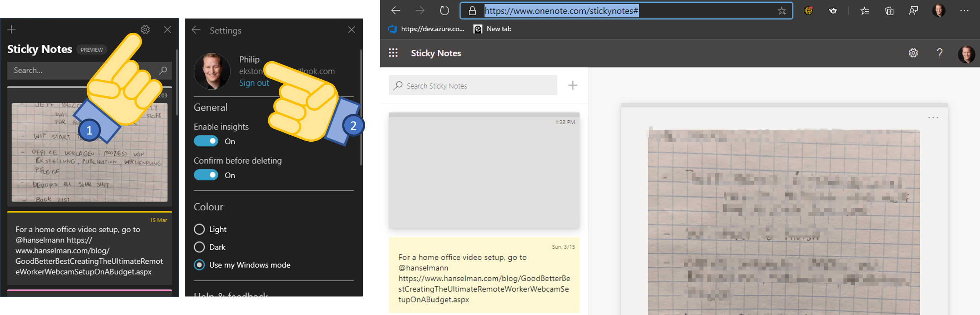Image resolution: width=980 pixels, height=315 pixels.
Task: Click the lock icon in the address bar
Action: [x=472, y=11]
